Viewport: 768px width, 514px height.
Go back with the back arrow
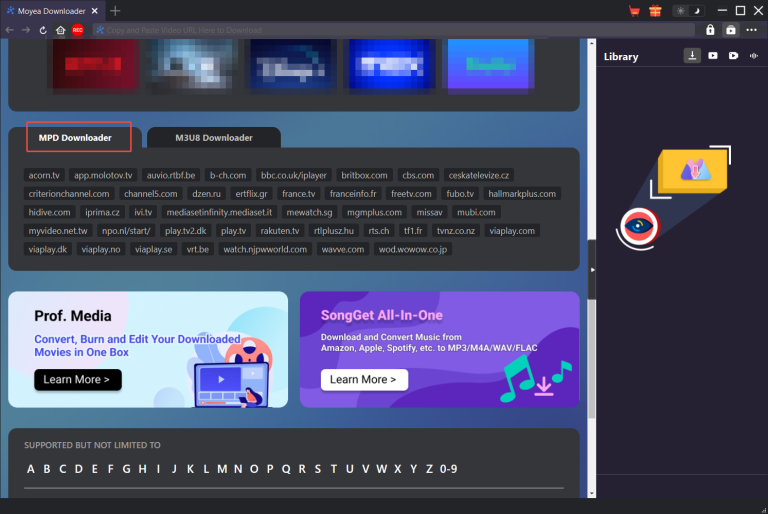[9, 30]
